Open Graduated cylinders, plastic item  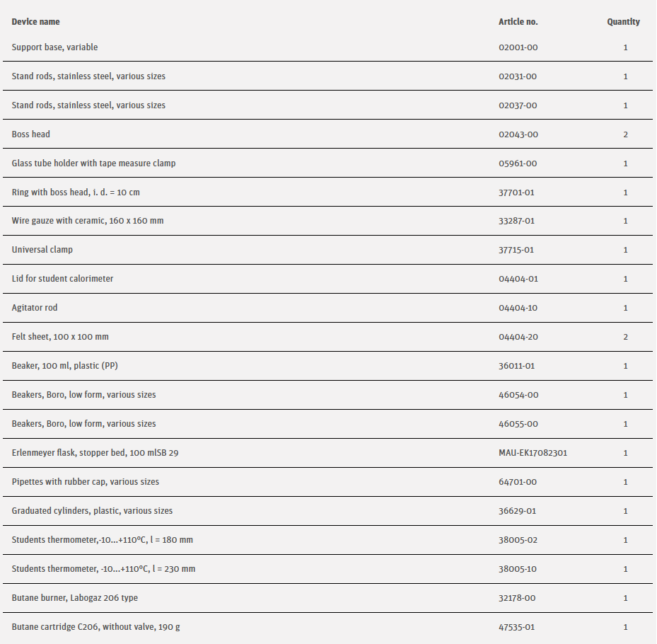click(92, 511)
